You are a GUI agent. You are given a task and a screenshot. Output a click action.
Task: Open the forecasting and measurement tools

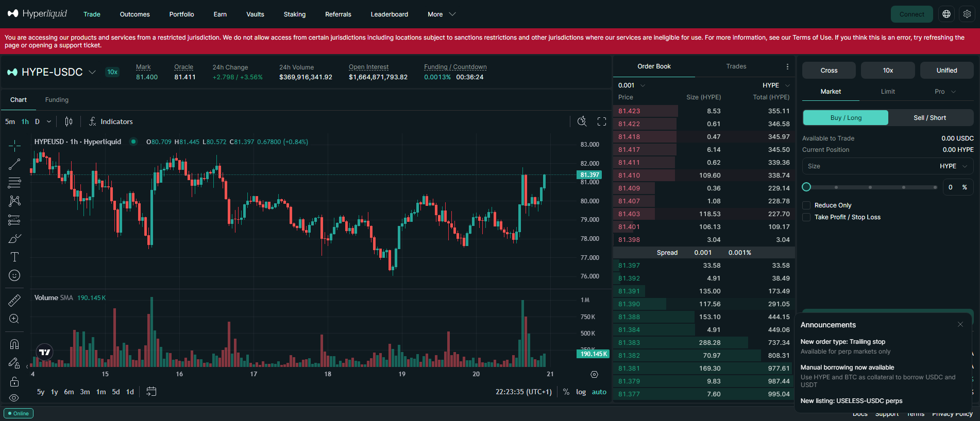tap(14, 220)
